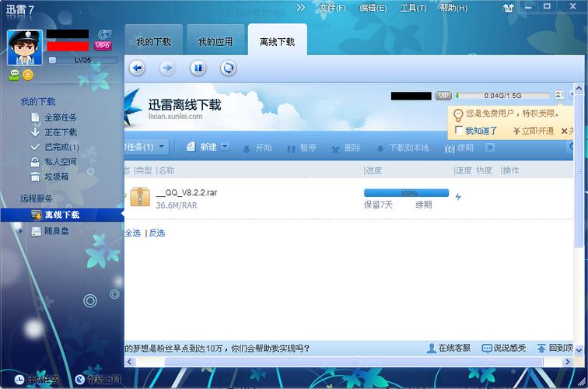This screenshot has width=588, height=389.
Task: Pause page loading with the pause button
Action: [x=198, y=68]
